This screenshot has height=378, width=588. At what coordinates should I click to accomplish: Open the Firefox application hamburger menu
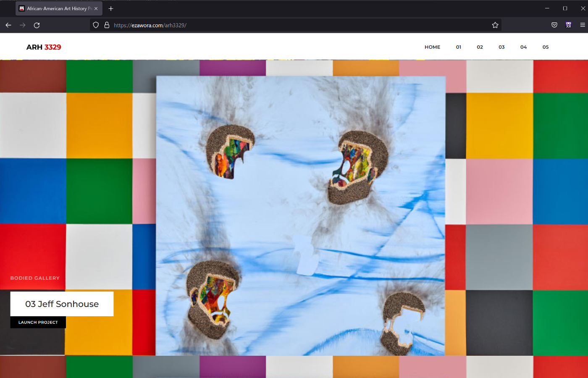583,25
